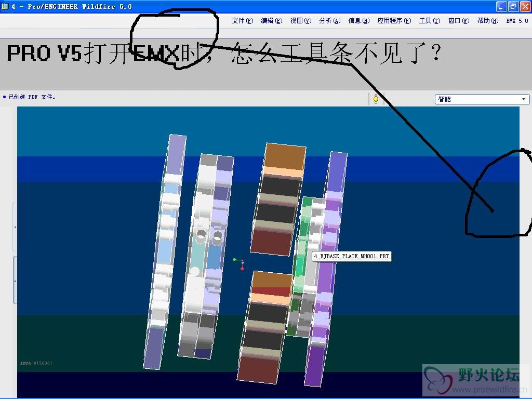Open the 智能 selection filter dropdown

(x=482, y=99)
